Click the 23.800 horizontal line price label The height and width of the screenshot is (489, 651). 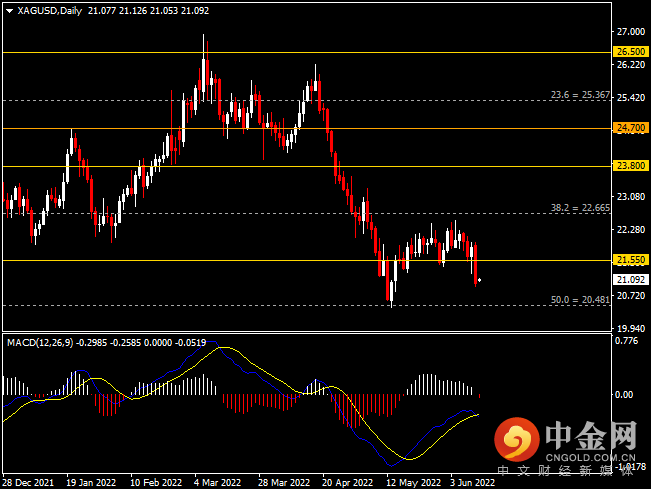pos(631,166)
